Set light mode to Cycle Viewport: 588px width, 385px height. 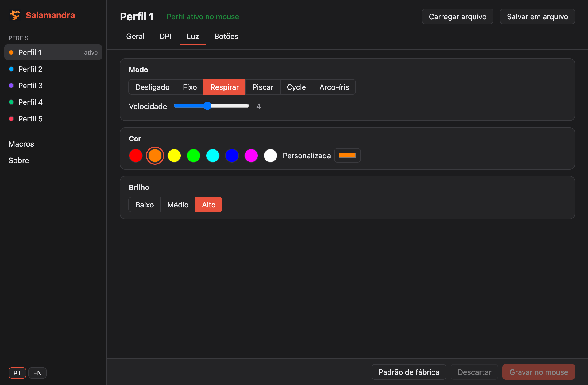click(296, 87)
